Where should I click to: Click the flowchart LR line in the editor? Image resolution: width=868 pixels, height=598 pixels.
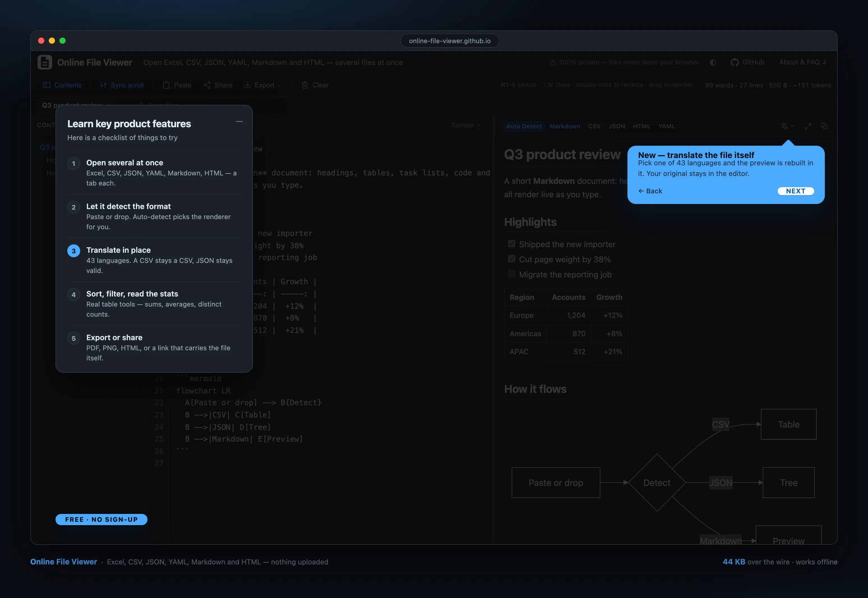point(204,390)
